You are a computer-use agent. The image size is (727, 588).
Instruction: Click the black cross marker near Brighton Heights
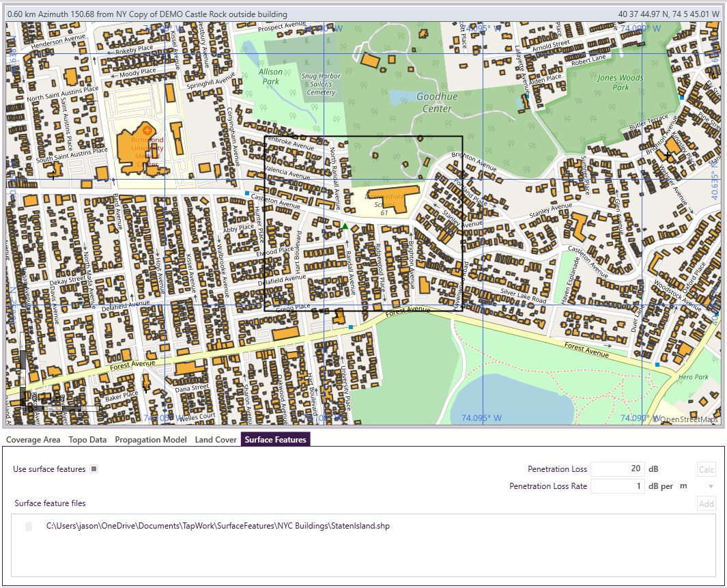point(668,156)
